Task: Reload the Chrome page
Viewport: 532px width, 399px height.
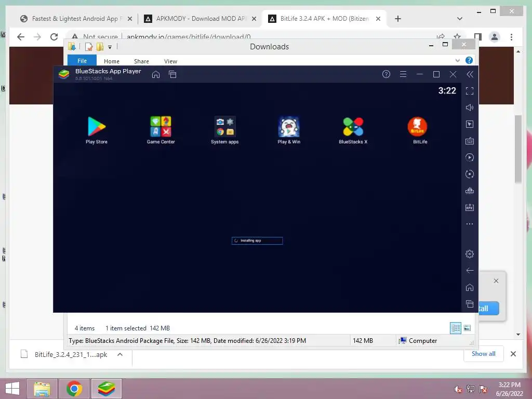Action: point(54,37)
